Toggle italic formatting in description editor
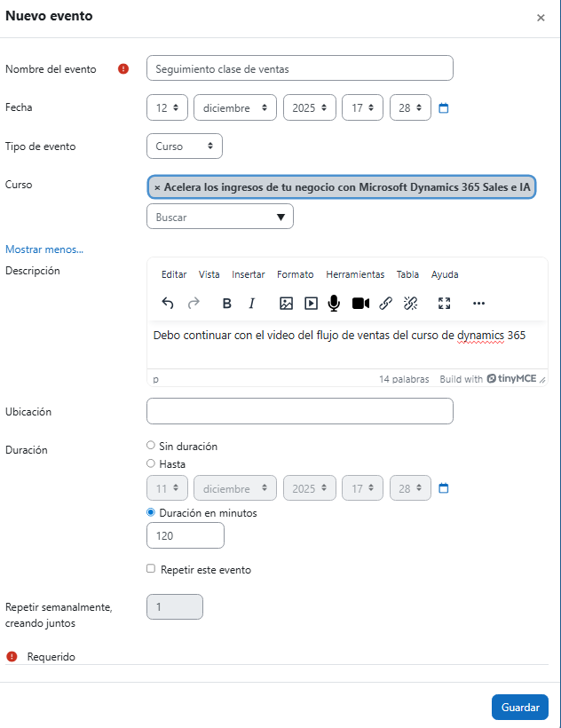The width and height of the screenshot is (561, 728). 251,303
